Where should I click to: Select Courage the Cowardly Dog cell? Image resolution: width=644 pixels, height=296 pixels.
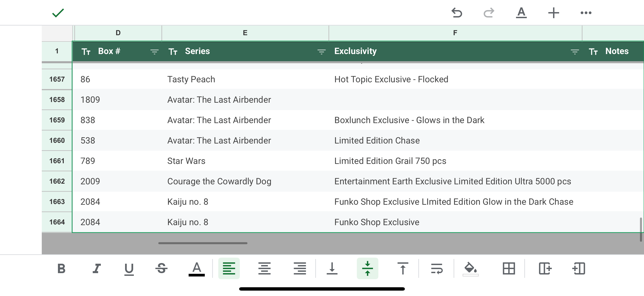(245, 181)
